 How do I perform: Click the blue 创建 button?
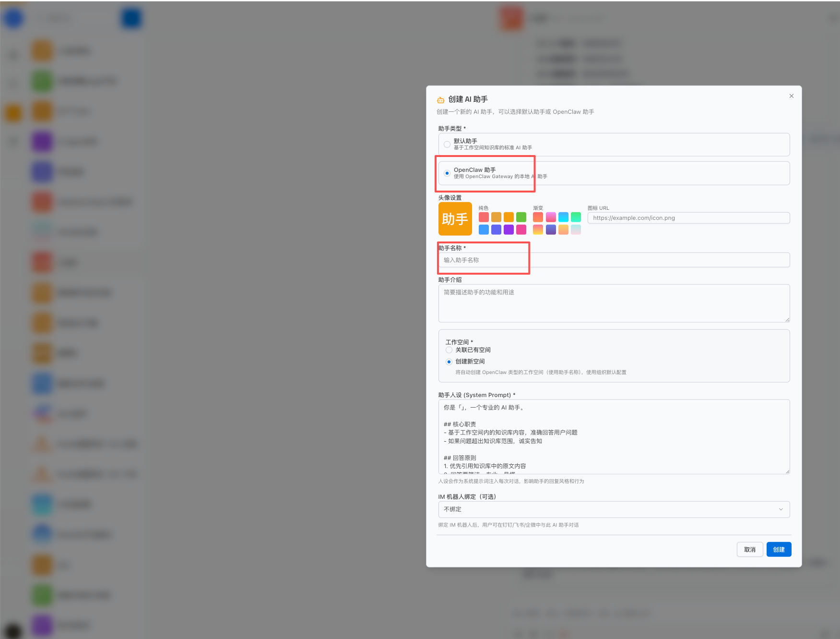tap(778, 550)
